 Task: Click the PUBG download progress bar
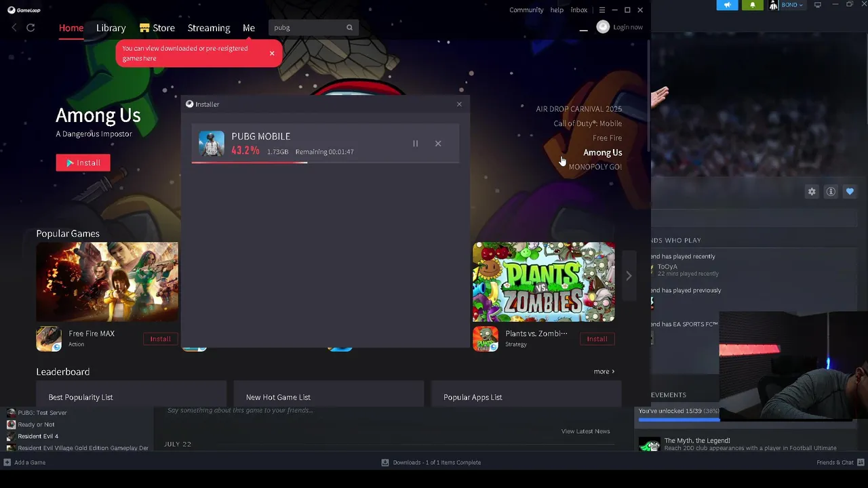[x=325, y=162]
